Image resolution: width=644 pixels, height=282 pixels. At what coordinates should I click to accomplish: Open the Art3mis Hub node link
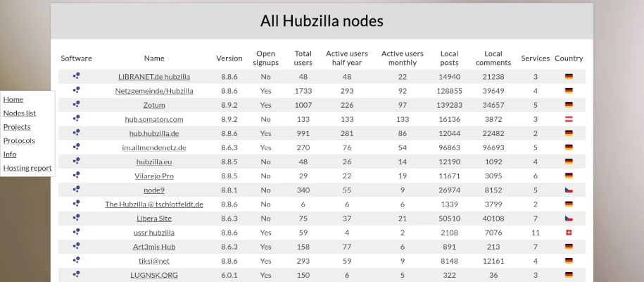154,247
